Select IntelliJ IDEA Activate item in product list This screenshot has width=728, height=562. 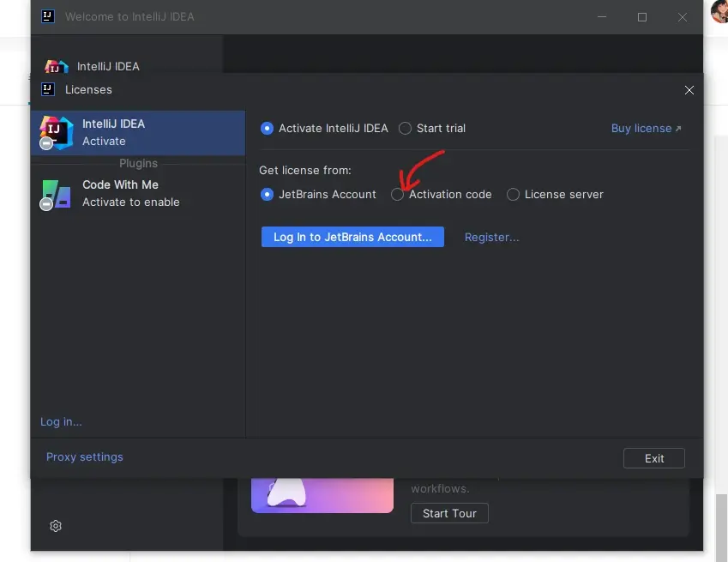pos(138,133)
